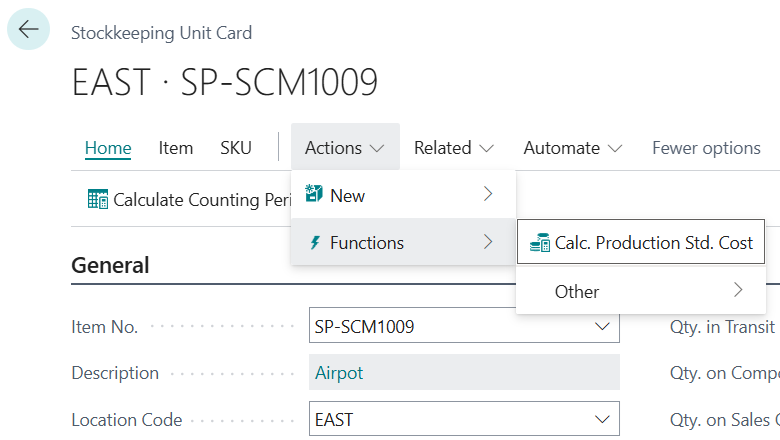Screen dimensions: 780x440
Task: Click the Calc. Production Std. Cost icon
Action: (539, 242)
